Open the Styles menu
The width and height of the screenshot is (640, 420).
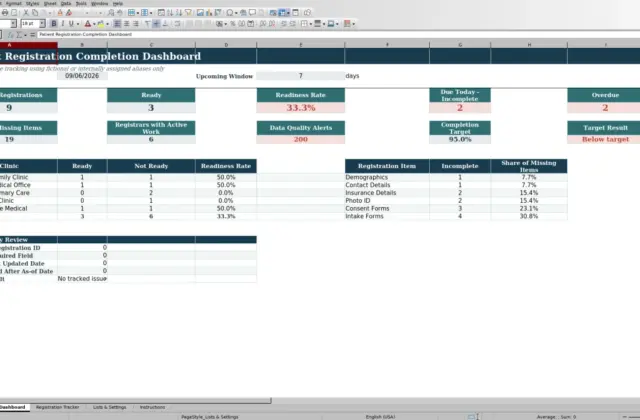click(x=32, y=3)
